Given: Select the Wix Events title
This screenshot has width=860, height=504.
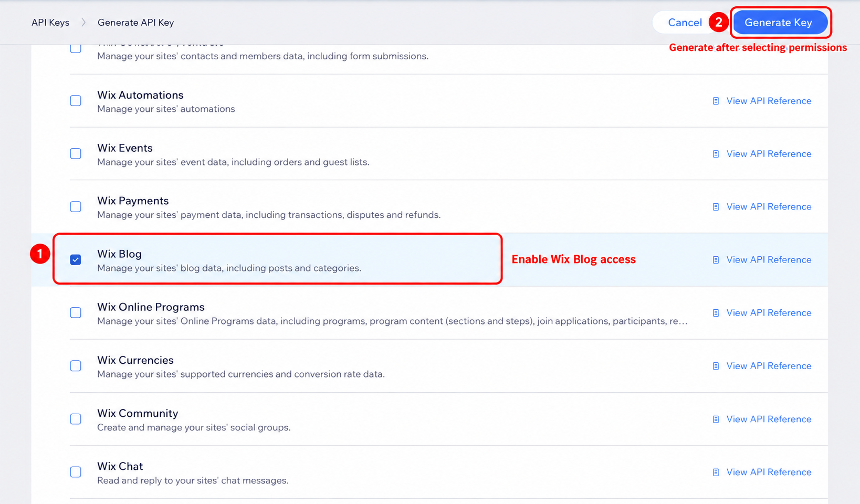Looking at the screenshot, I should pos(125,148).
